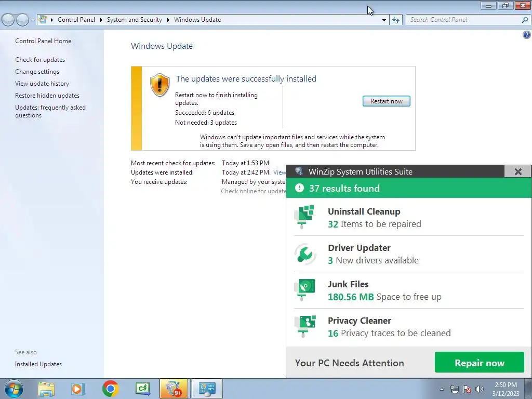Open View update history

42,84
